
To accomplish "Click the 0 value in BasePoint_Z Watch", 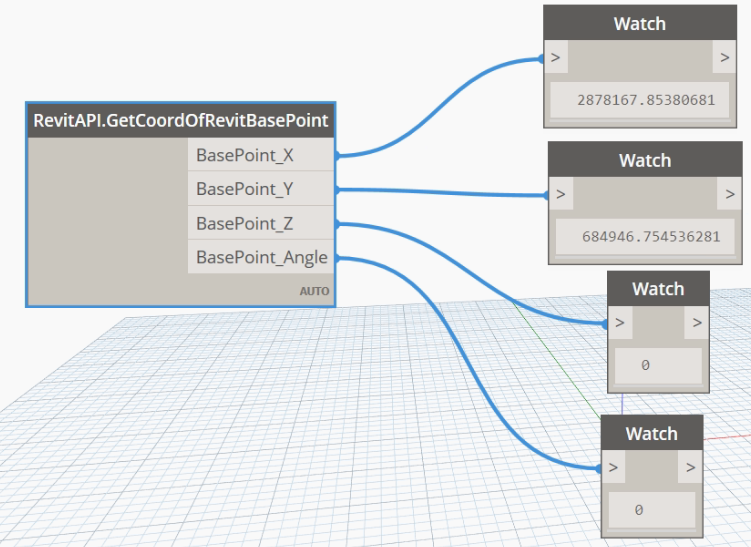I will (645, 365).
